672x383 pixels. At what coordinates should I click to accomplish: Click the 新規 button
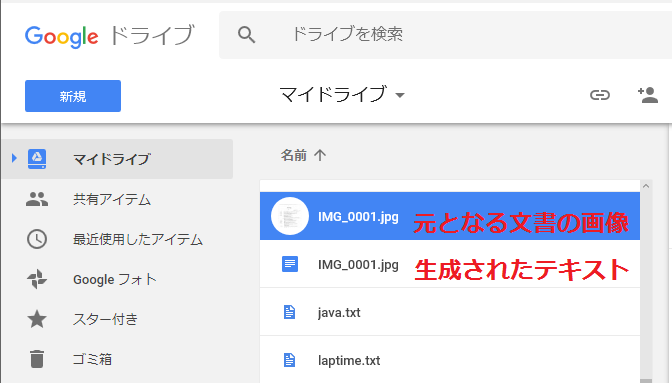click(73, 96)
